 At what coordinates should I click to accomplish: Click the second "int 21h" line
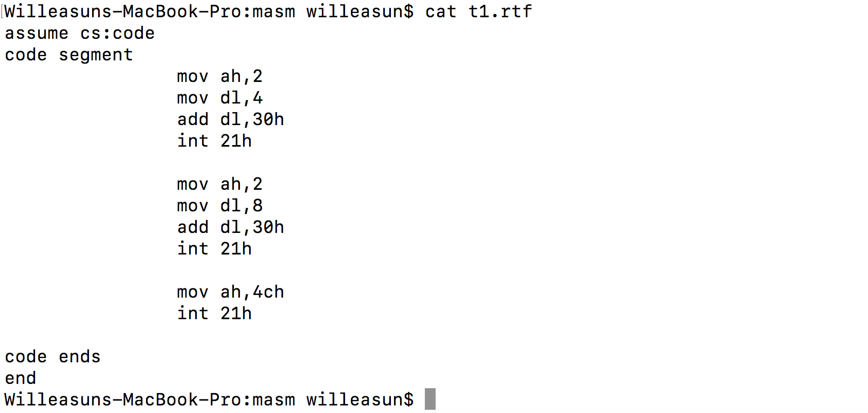coord(214,249)
